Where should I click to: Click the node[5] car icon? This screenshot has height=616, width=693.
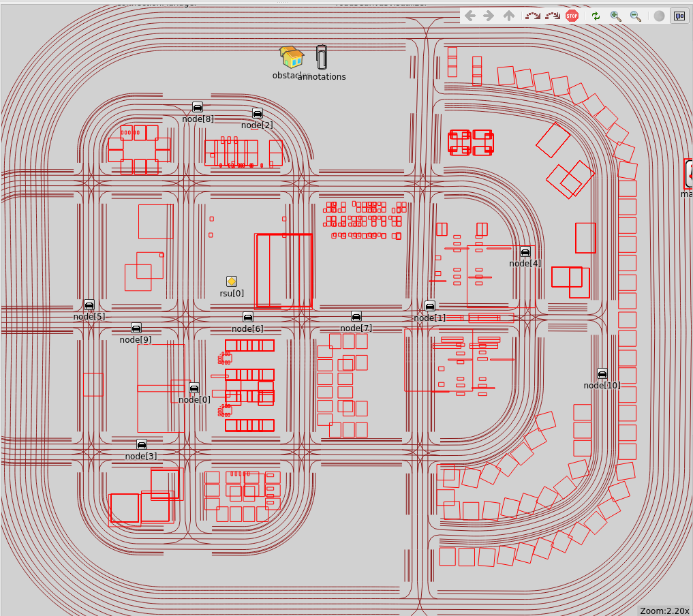[89, 305]
